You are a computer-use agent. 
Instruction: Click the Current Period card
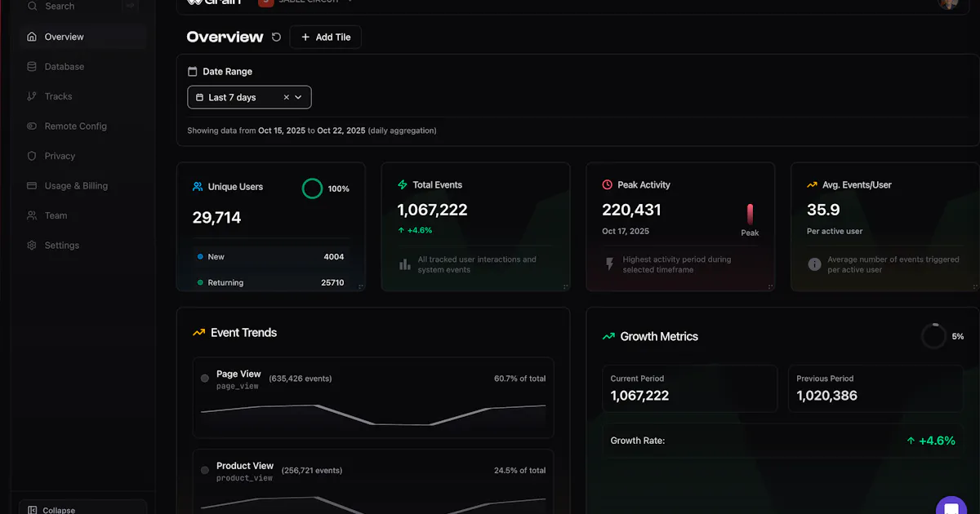pos(690,388)
